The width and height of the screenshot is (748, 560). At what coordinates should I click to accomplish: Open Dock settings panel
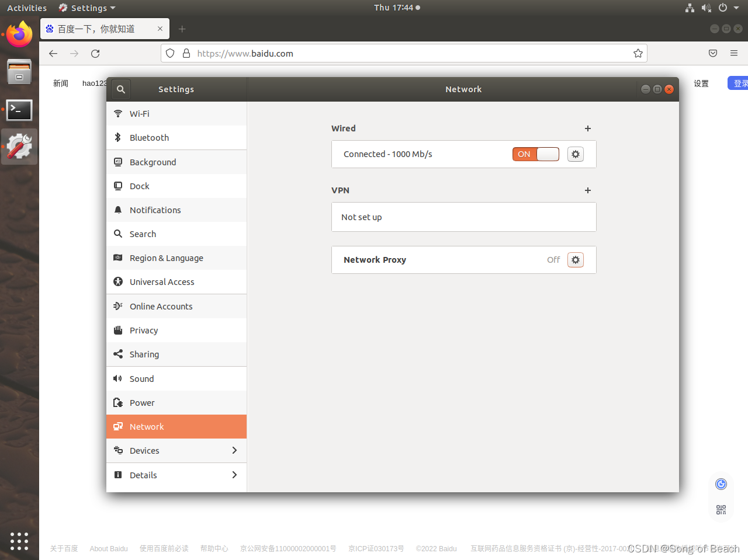(x=176, y=186)
